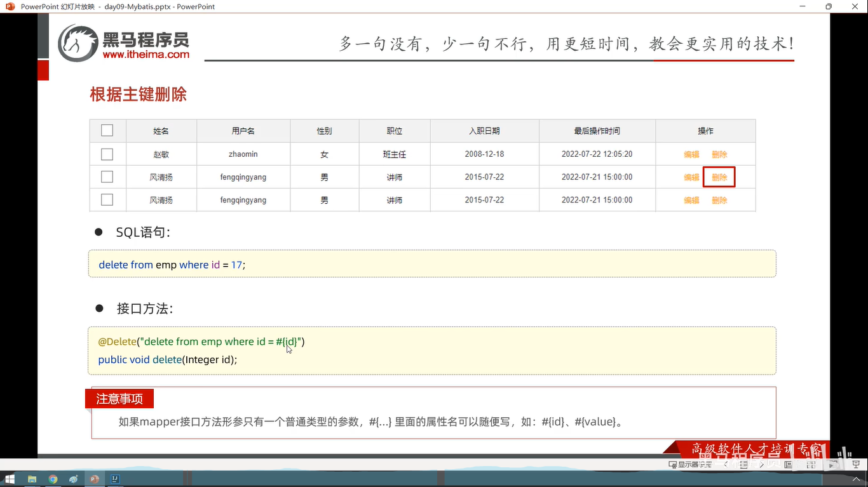Click the 用户名 column header
This screenshot has height=487, width=868.
click(243, 131)
